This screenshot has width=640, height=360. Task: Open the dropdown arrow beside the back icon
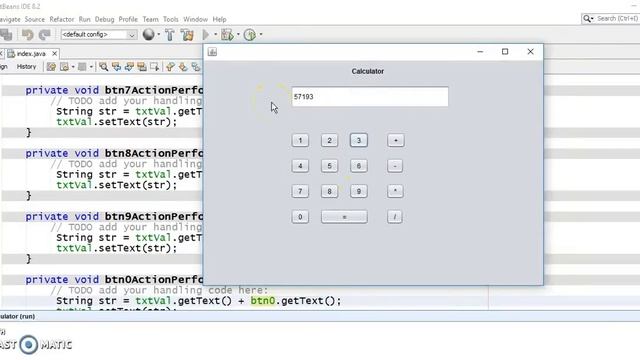73,67
